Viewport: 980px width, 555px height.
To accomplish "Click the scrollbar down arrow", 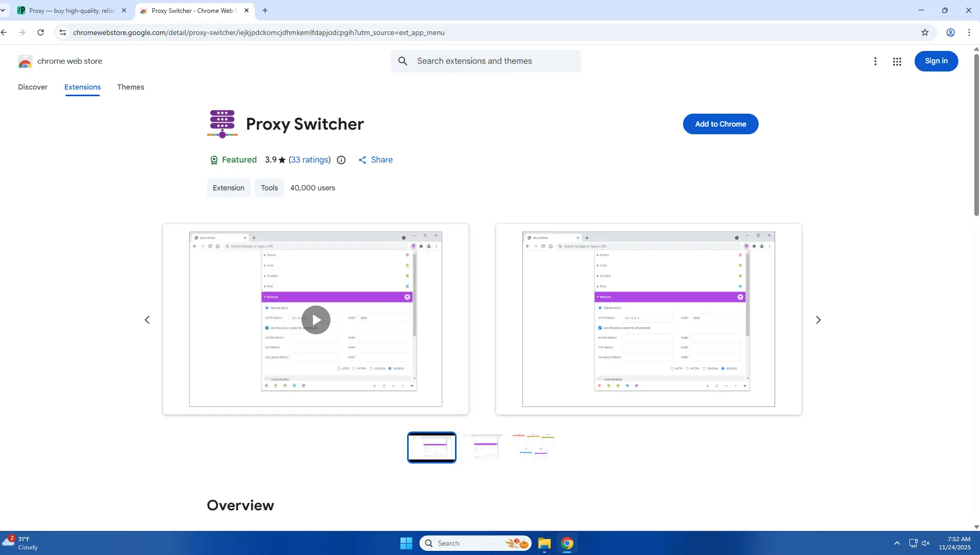I will point(976,527).
